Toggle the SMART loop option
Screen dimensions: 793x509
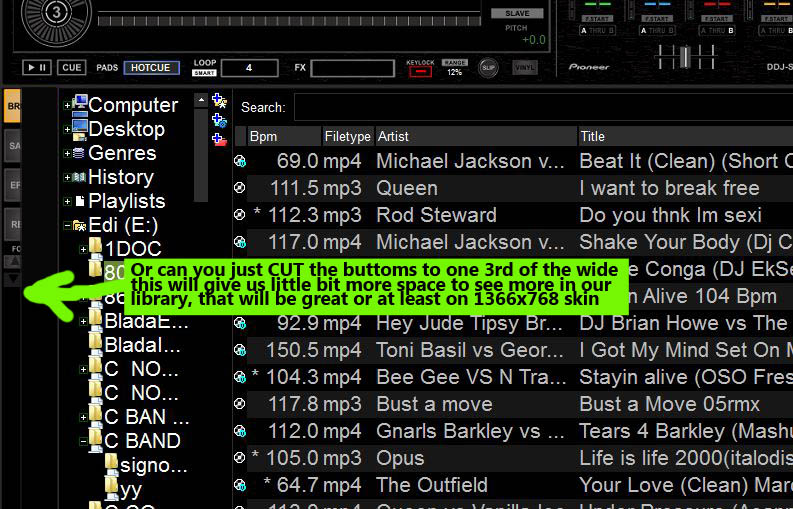click(204, 73)
